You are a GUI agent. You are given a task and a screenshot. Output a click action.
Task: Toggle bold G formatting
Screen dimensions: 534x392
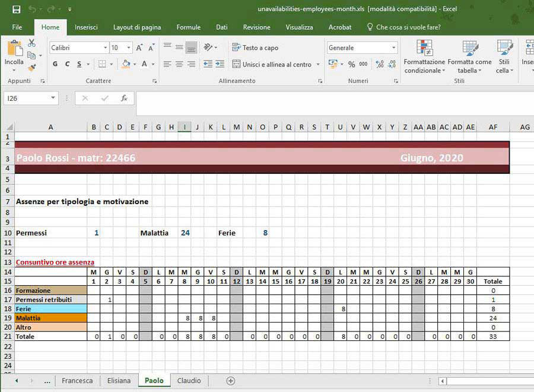point(55,64)
